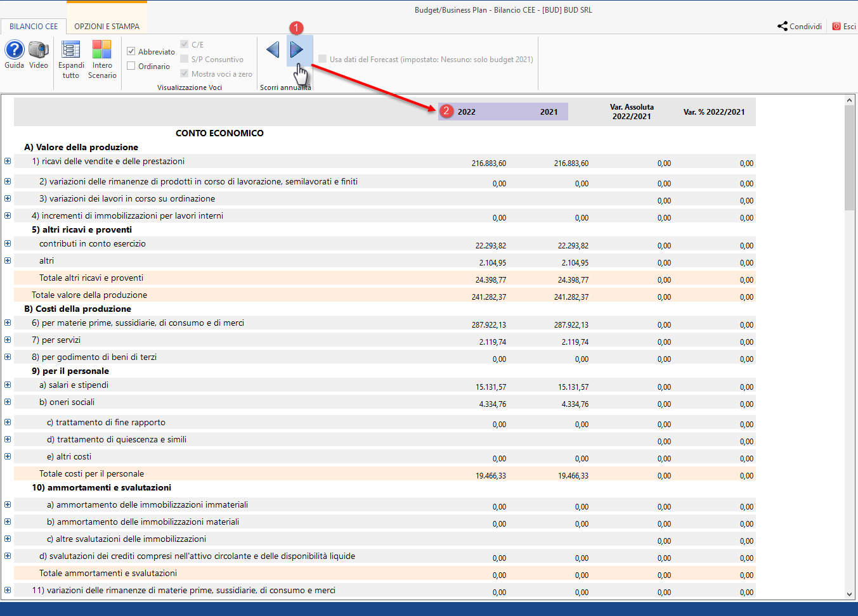The width and height of the screenshot is (858, 616).
Task: Expand row 11) variazioni delle rimanenze di materie
Action: pyautogui.click(x=8, y=590)
